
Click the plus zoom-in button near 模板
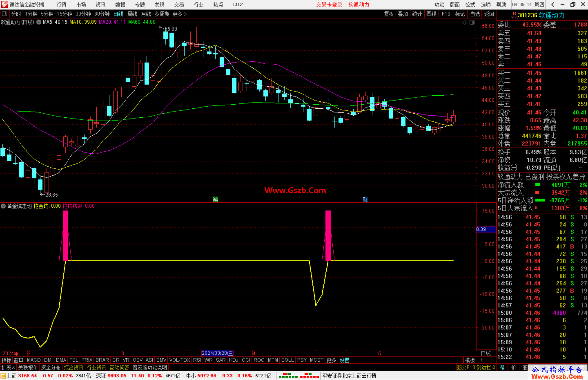pos(481,360)
